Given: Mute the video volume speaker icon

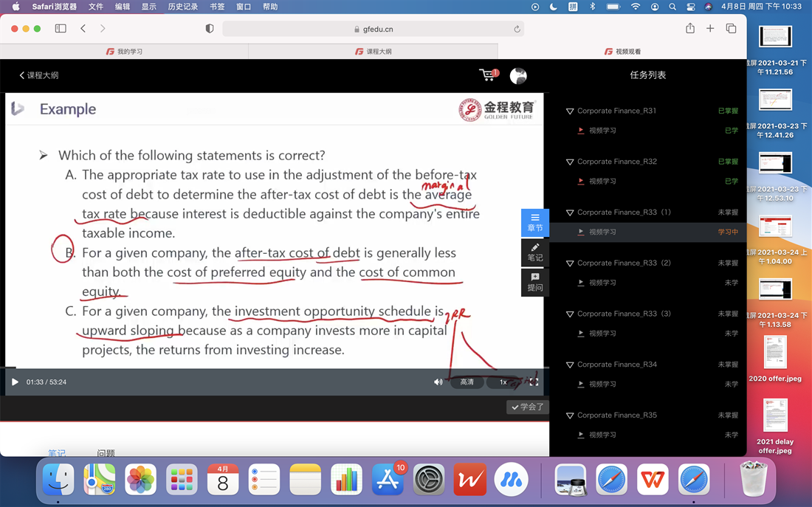Looking at the screenshot, I should [438, 382].
